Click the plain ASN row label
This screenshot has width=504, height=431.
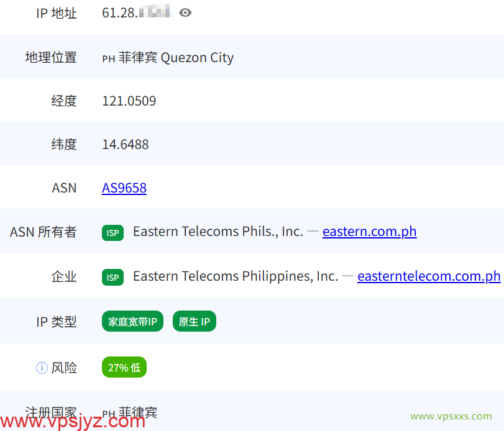point(64,188)
